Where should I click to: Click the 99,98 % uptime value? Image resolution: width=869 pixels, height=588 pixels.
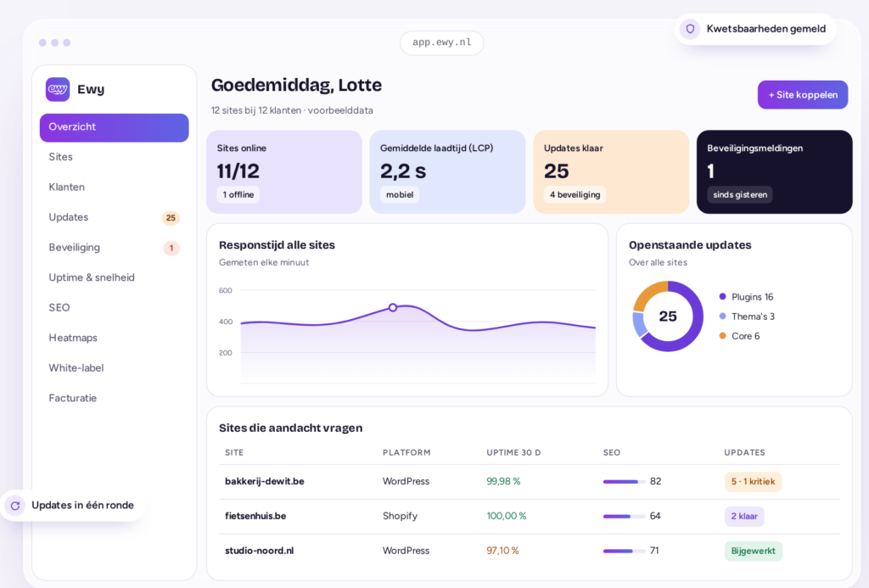coord(503,482)
